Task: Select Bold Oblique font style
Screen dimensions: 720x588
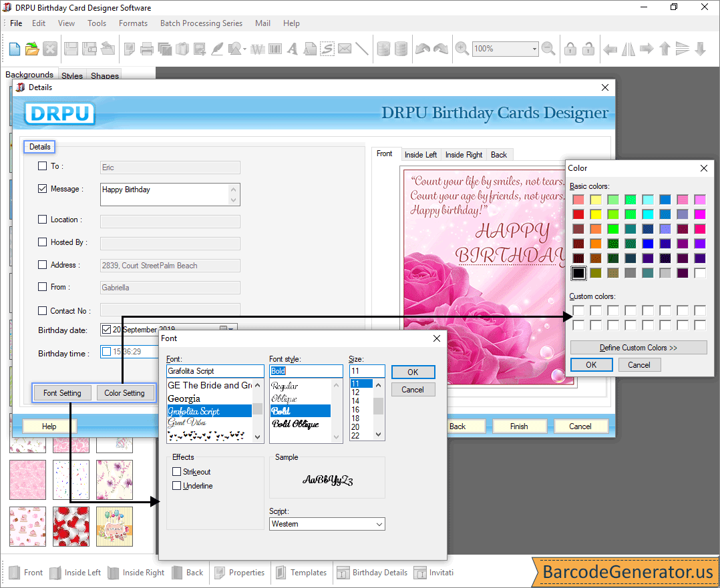Action: (295, 424)
